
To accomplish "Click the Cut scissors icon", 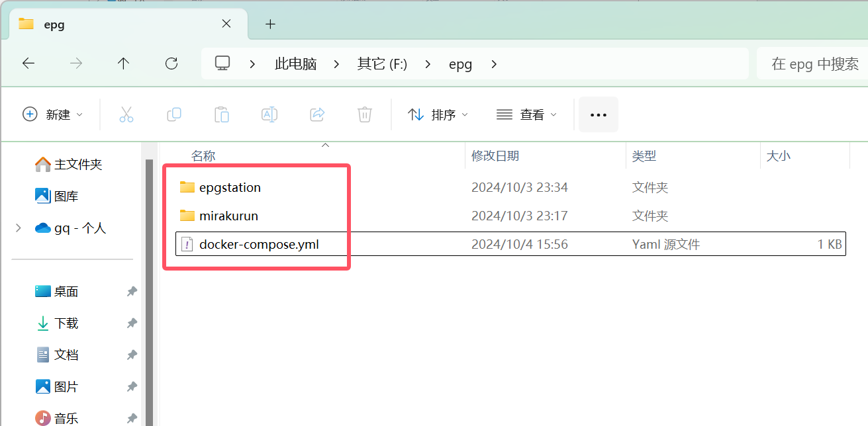I will pos(126,114).
